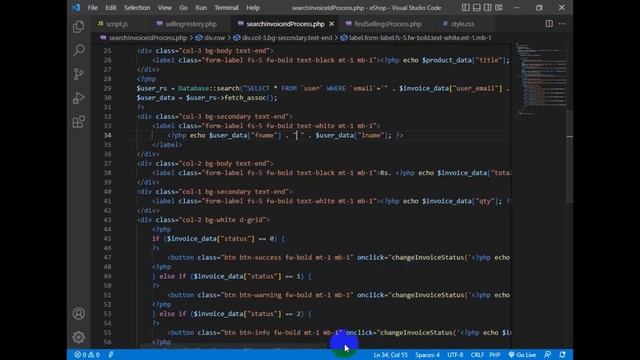This screenshot has width=640, height=360.
Task: Open the Accounts menu icon
Action: pos(78,313)
